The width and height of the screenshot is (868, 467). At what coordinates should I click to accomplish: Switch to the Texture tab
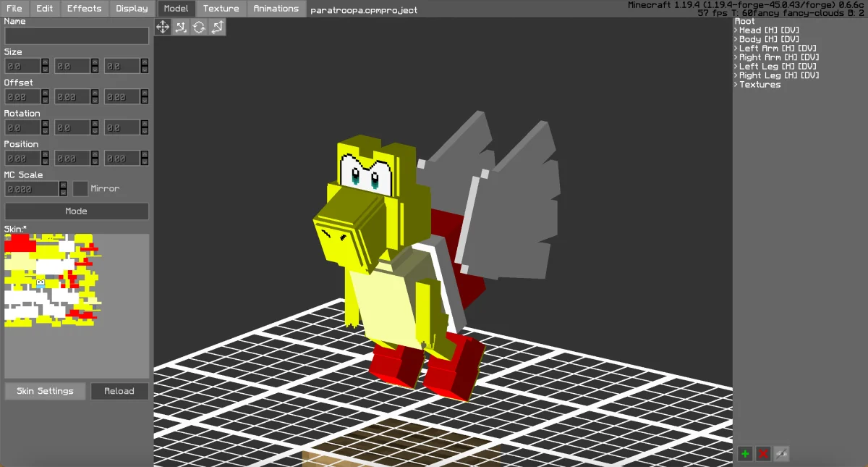pyautogui.click(x=221, y=9)
